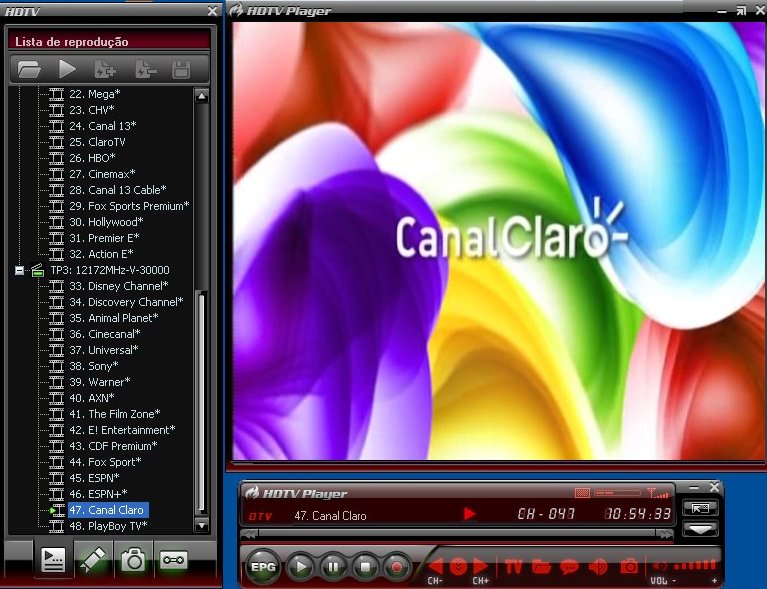Open file via red folder icon in player
Viewport: 767px width, 589px height.
pyautogui.click(x=541, y=566)
